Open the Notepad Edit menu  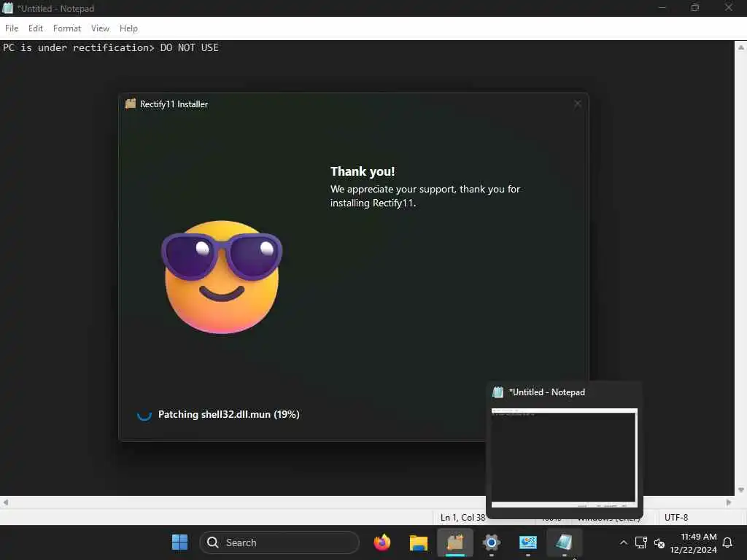[36, 28]
